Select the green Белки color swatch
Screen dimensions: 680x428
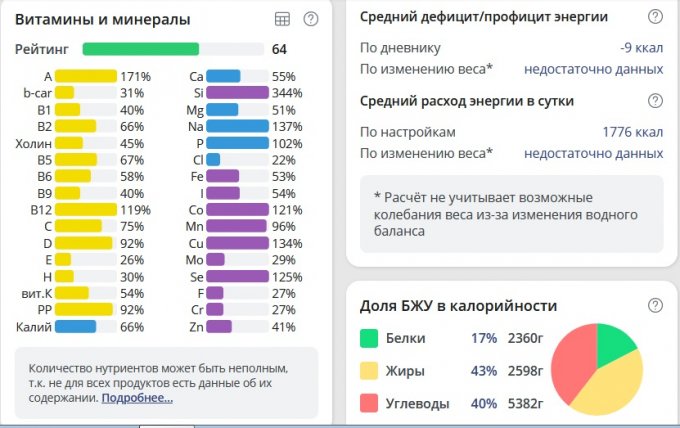(367, 338)
